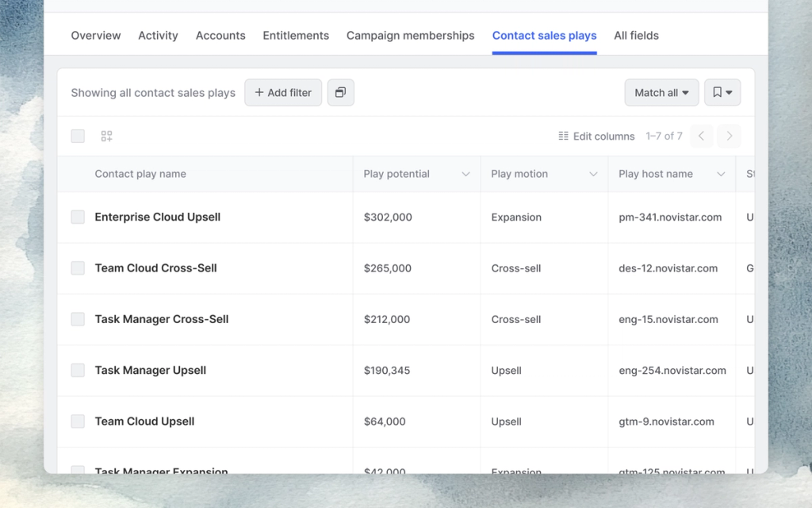812x508 pixels.
Task: Click the next page chevron icon
Action: (x=729, y=136)
